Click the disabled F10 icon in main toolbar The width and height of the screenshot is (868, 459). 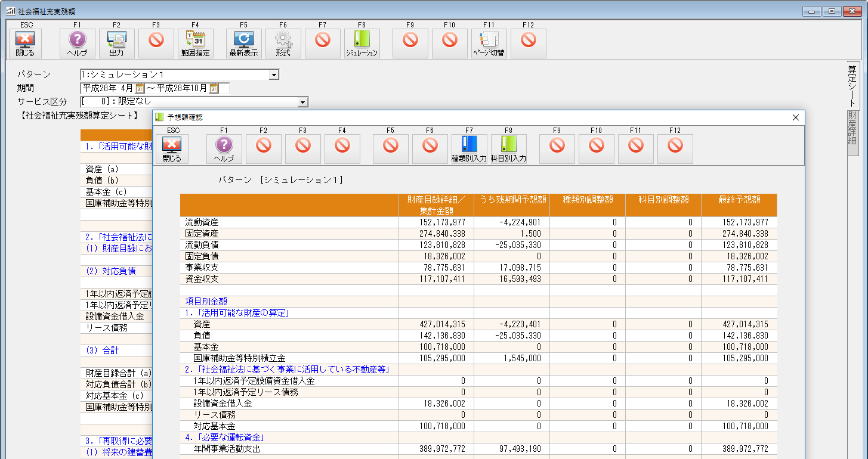tap(449, 43)
